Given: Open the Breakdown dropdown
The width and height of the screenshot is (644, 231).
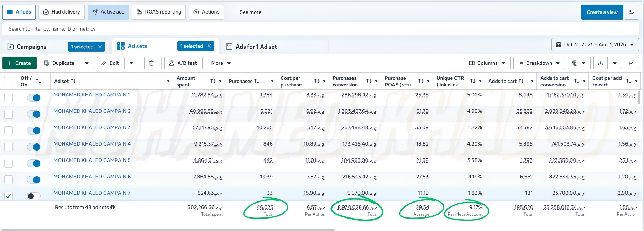Looking at the screenshot, I should click(x=539, y=63).
